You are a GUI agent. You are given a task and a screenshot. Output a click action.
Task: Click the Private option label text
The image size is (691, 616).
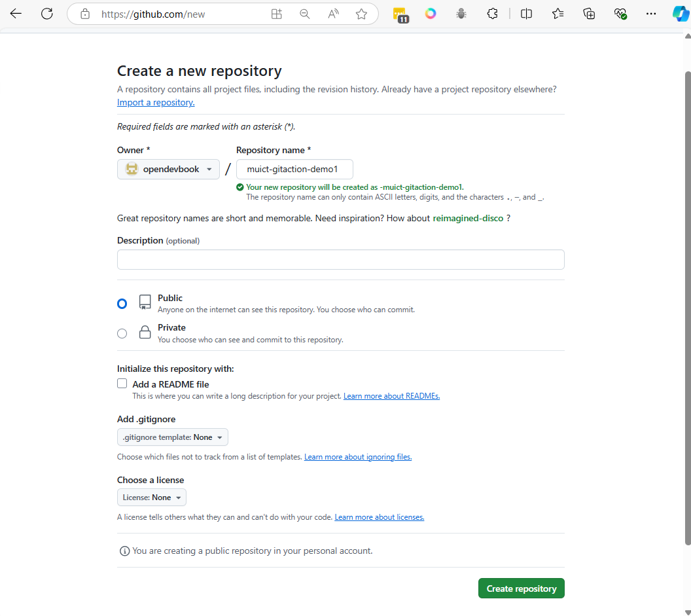[171, 327]
